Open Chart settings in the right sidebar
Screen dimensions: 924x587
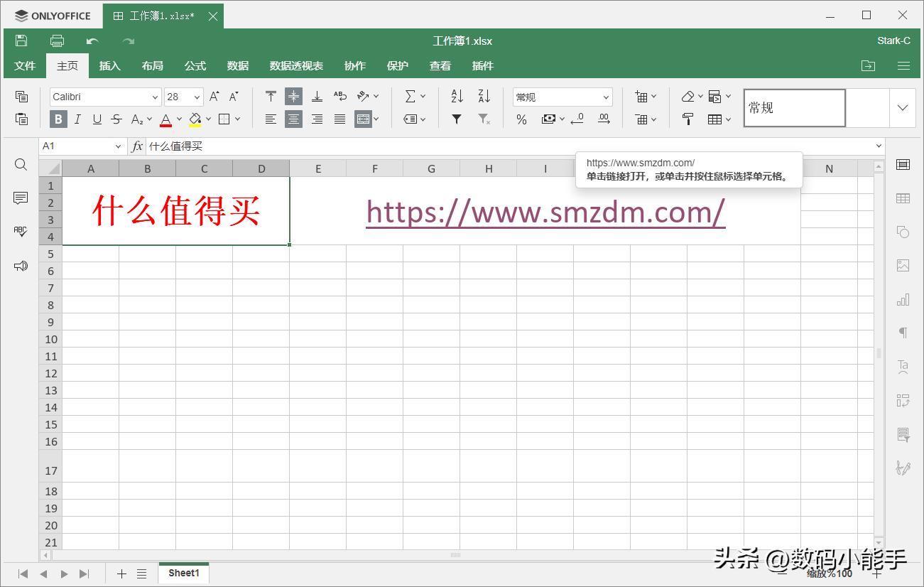coord(903,299)
